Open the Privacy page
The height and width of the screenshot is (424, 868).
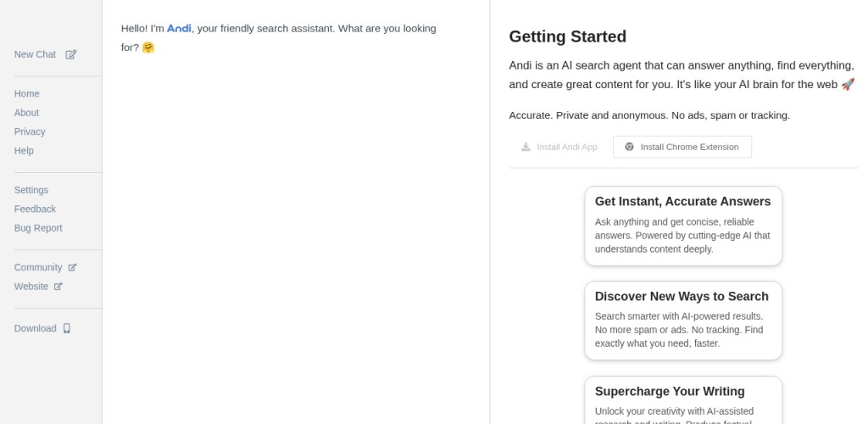click(30, 131)
